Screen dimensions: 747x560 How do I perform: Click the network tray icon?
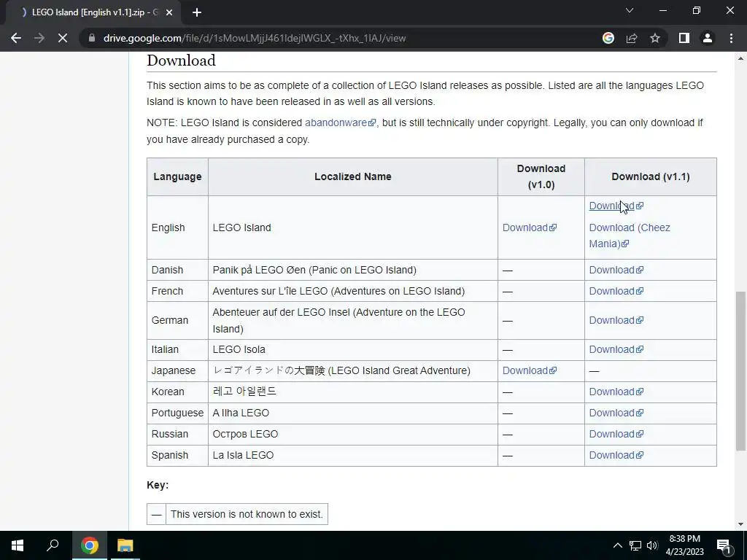click(635, 545)
